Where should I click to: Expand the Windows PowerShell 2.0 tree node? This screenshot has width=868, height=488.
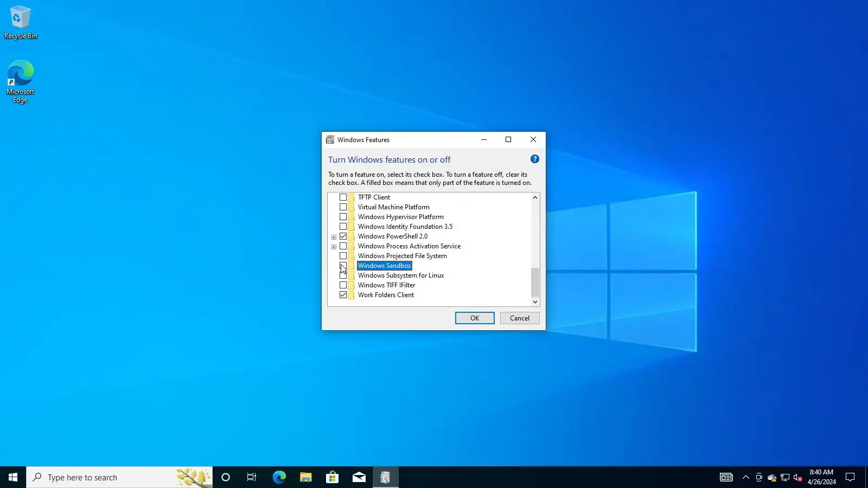point(334,237)
